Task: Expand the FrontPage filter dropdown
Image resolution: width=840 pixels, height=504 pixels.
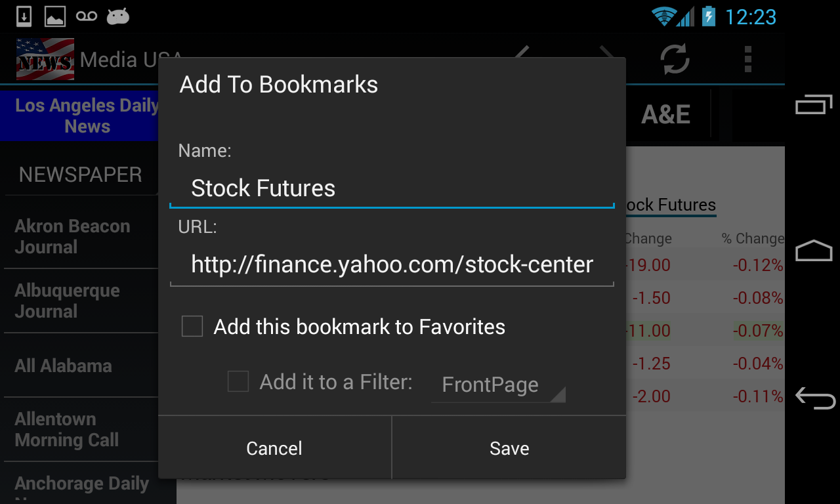Action: 497,385
